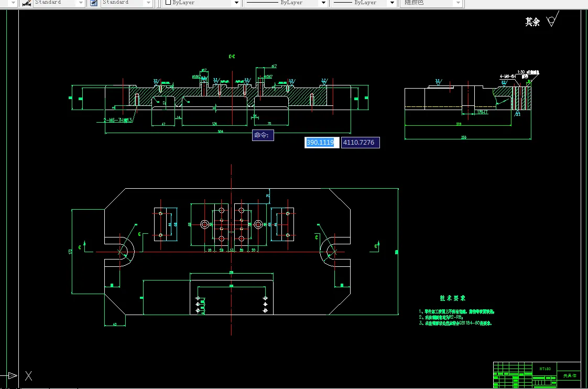This screenshot has height=389, width=588.
Task: Select the 技术要求 heading text
Action: [x=453, y=298]
